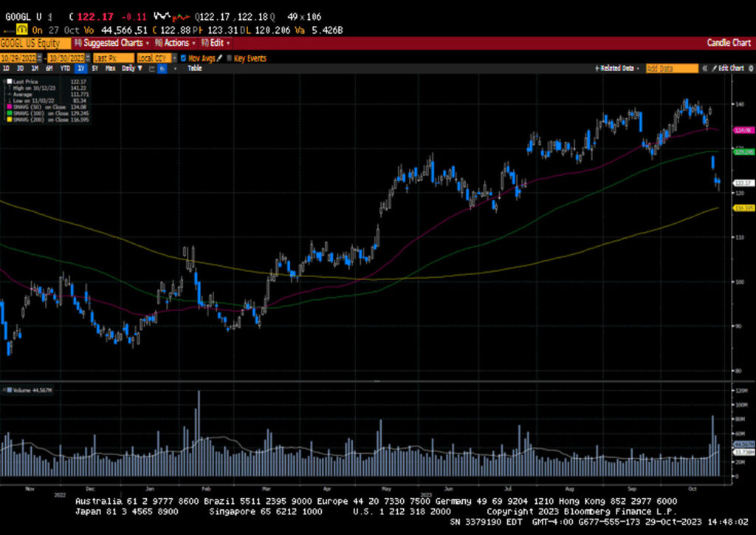Toggle Last Price legend series box
Viewport: 756px width, 535px height.
(9, 81)
